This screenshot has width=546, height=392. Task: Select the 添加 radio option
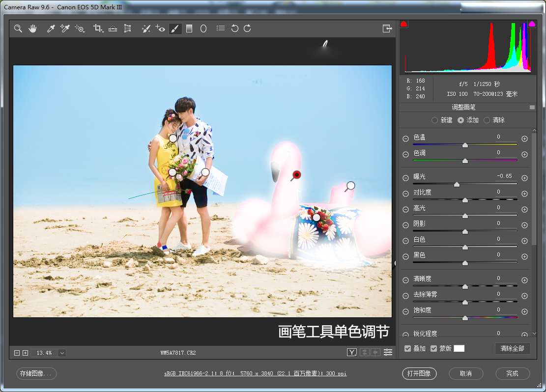[x=460, y=120]
